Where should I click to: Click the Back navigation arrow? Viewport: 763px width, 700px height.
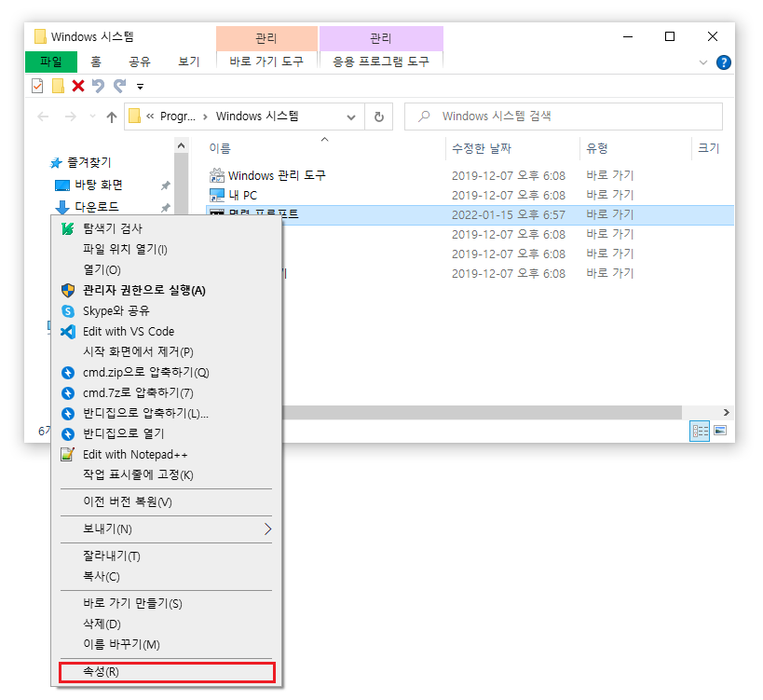[43, 117]
